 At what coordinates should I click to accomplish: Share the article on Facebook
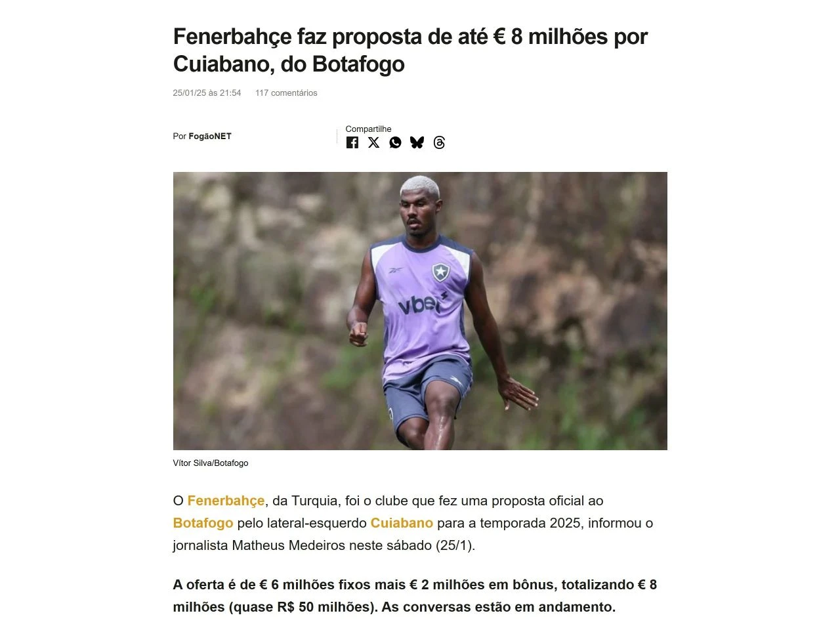pyautogui.click(x=352, y=142)
